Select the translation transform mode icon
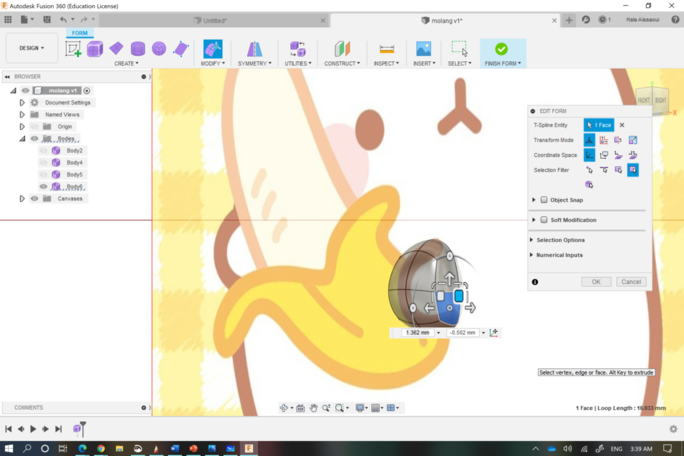The image size is (684, 456). 604,140
